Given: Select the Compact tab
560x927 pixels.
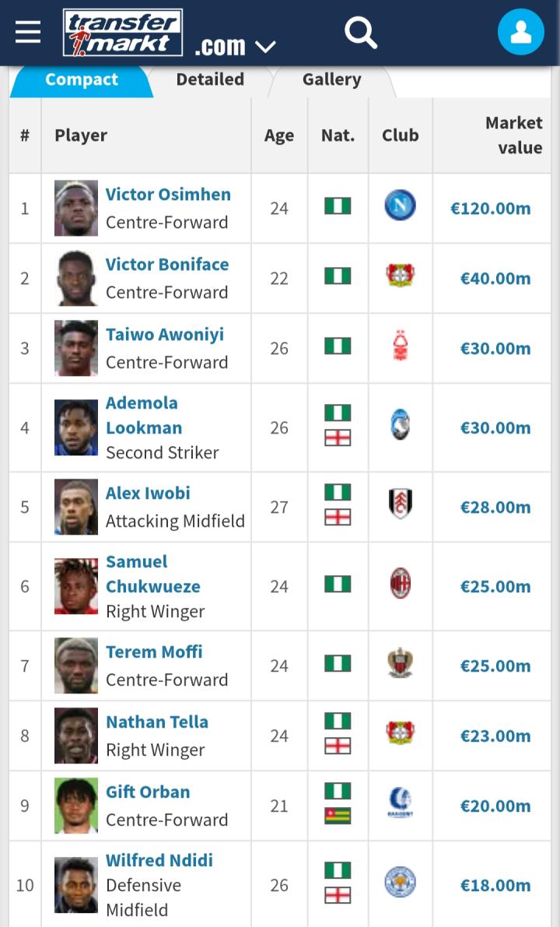Looking at the screenshot, I should tap(82, 79).
